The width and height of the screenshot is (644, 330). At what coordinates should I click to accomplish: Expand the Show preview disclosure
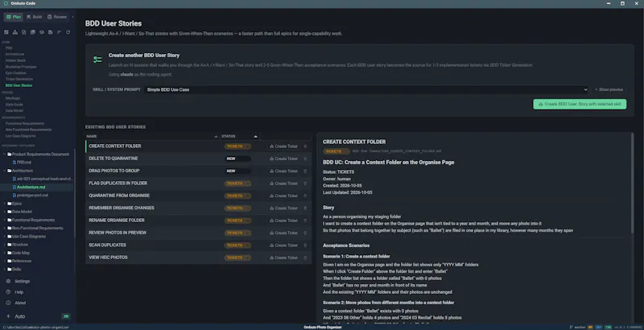(609, 89)
